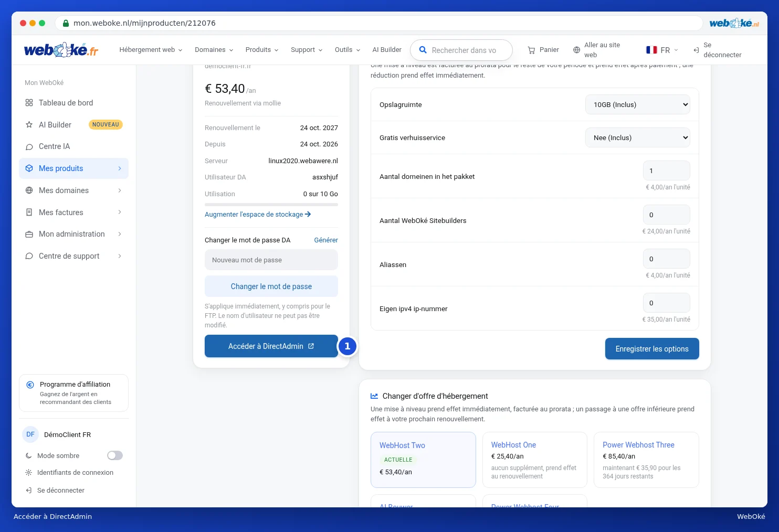Click the Aliassen quantity field

[x=667, y=259]
